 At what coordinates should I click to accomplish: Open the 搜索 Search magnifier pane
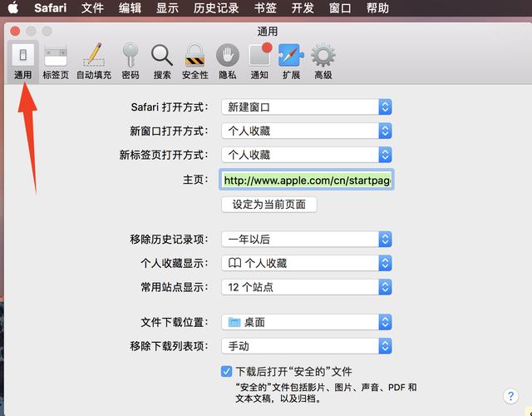click(x=162, y=62)
